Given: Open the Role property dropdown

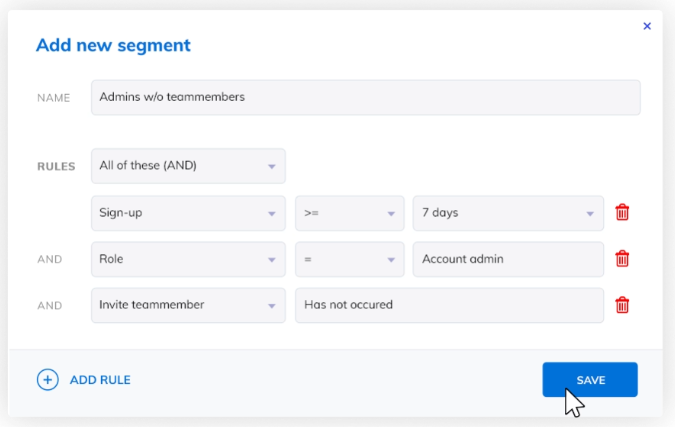Looking at the screenshot, I should coord(188,259).
